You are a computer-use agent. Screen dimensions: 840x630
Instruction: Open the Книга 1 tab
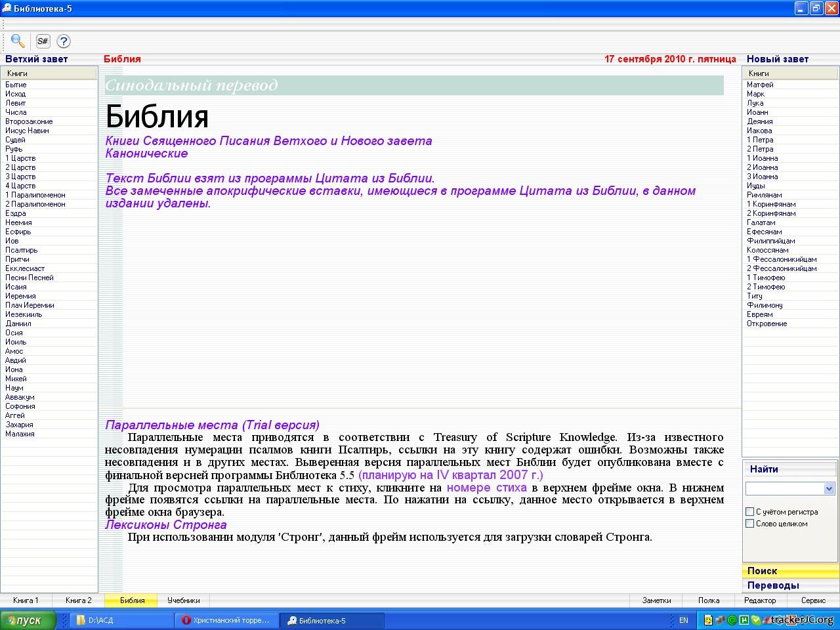tap(26, 600)
